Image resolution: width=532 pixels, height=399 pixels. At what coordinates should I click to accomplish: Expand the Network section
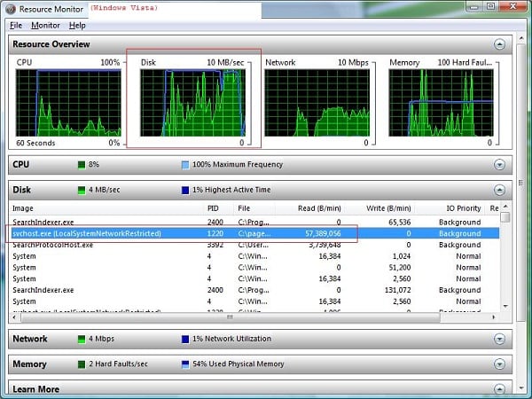point(499,339)
